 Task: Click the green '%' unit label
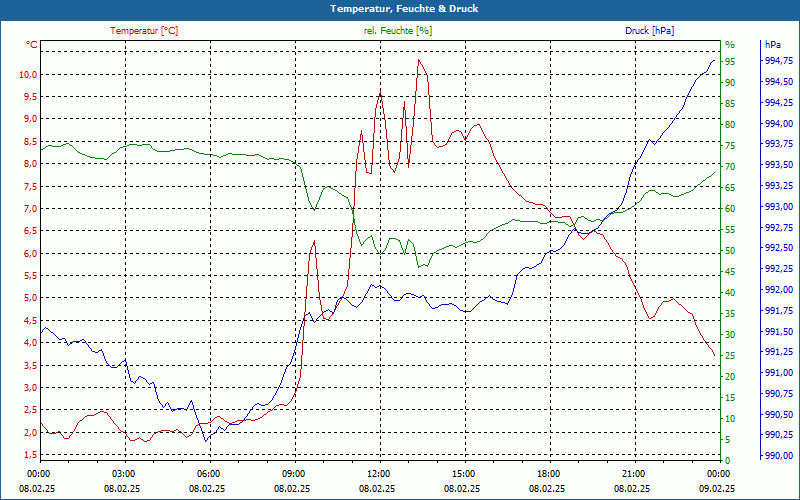tap(730, 45)
